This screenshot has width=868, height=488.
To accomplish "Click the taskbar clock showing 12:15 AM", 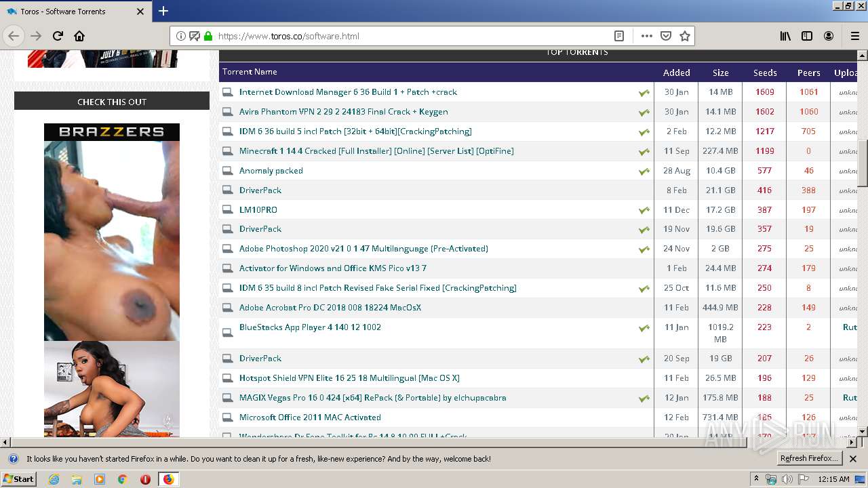I will (833, 479).
